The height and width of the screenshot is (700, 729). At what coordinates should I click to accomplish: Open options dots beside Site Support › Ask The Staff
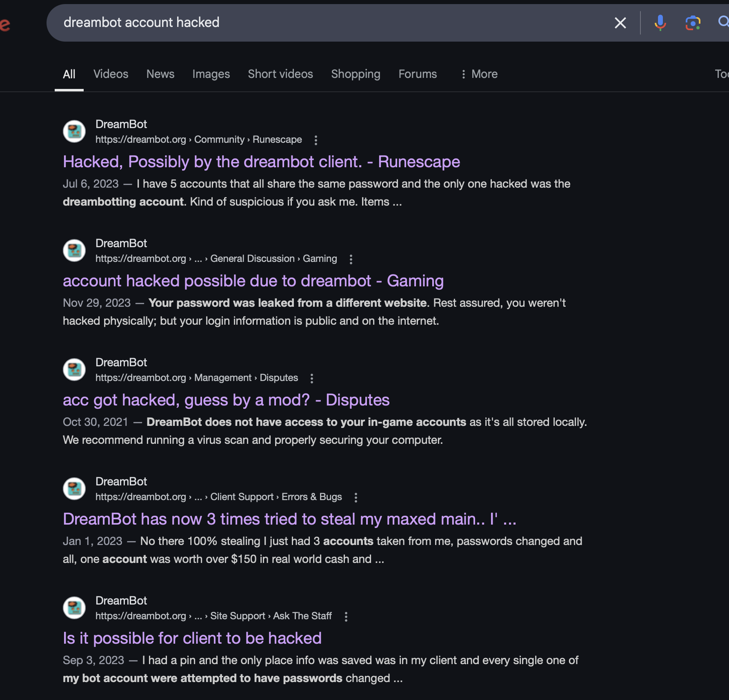pyautogui.click(x=346, y=616)
